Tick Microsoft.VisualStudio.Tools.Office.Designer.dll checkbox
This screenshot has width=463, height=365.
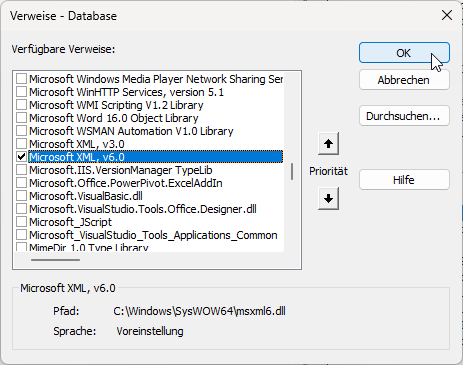22,209
